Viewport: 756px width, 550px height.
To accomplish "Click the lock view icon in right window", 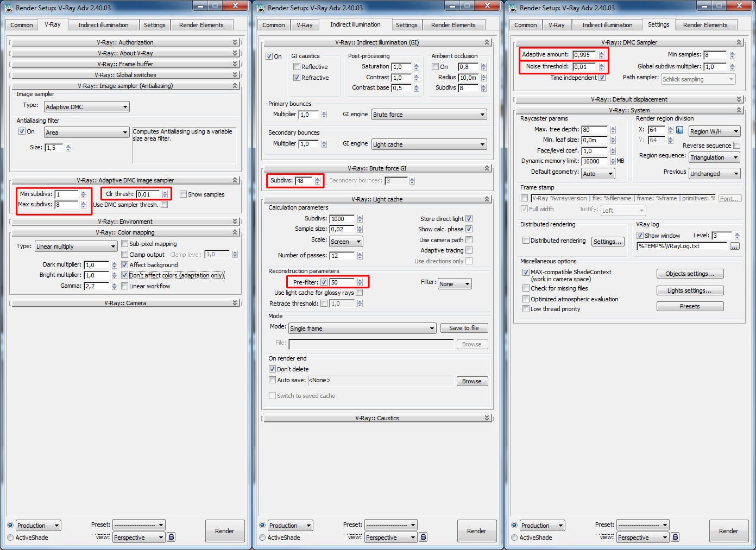I will [x=675, y=537].
